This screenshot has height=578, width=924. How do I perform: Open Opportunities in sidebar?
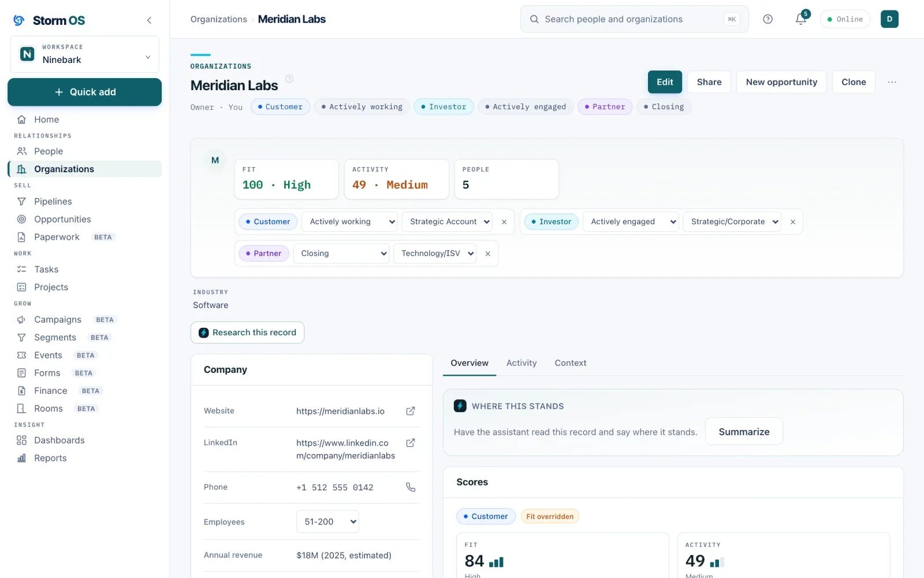84,220
